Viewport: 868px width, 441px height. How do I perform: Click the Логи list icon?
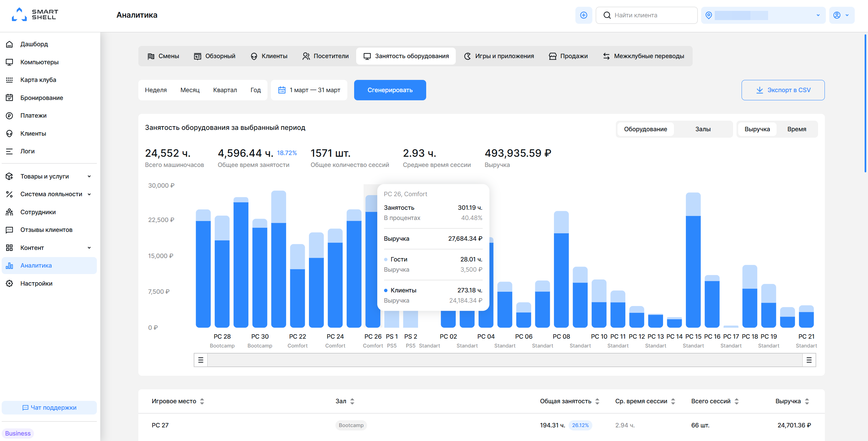(x=10, y=151)
